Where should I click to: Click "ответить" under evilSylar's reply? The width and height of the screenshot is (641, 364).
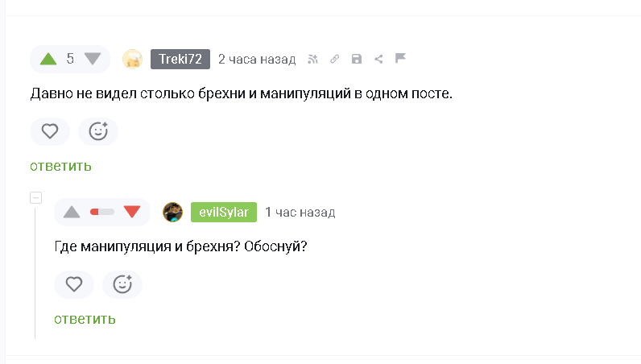pyautogui.click(x=85, y=319)
